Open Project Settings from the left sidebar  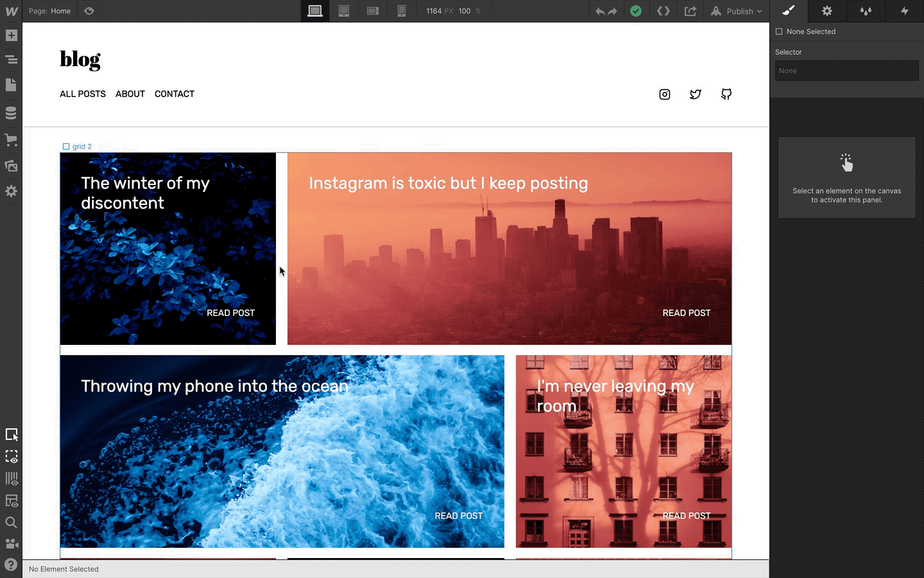[11, 191]
